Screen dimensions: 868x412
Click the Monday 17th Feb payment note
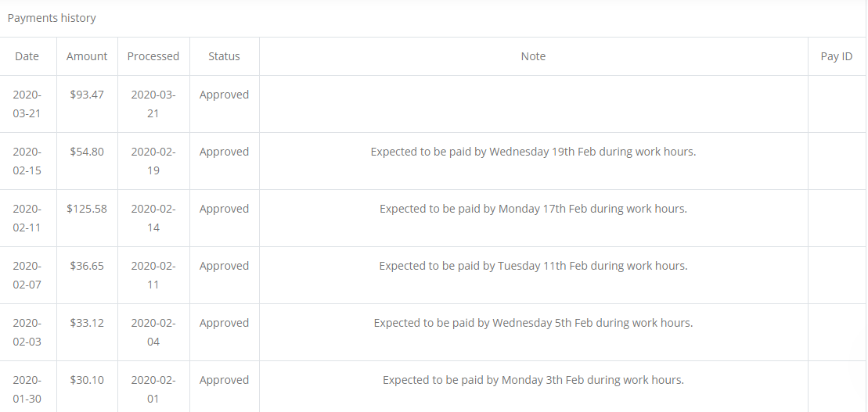[533, 209]
